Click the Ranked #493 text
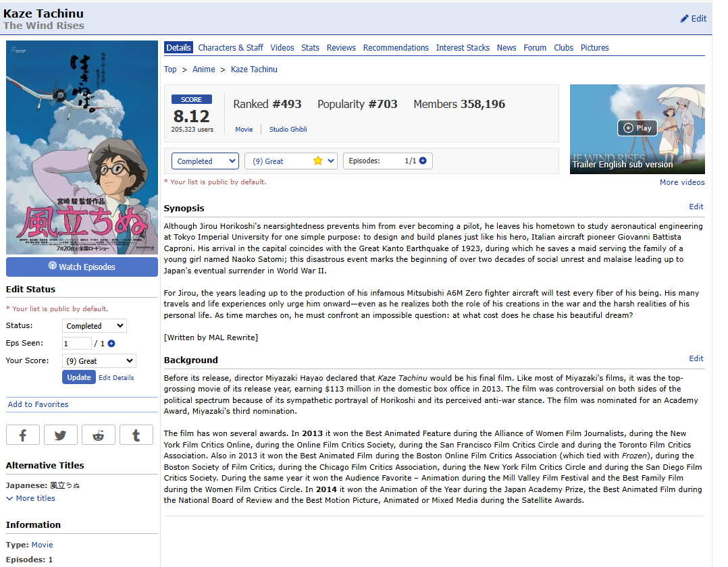Viewport: 728px width, 567px height. click(x=267, y=104)
